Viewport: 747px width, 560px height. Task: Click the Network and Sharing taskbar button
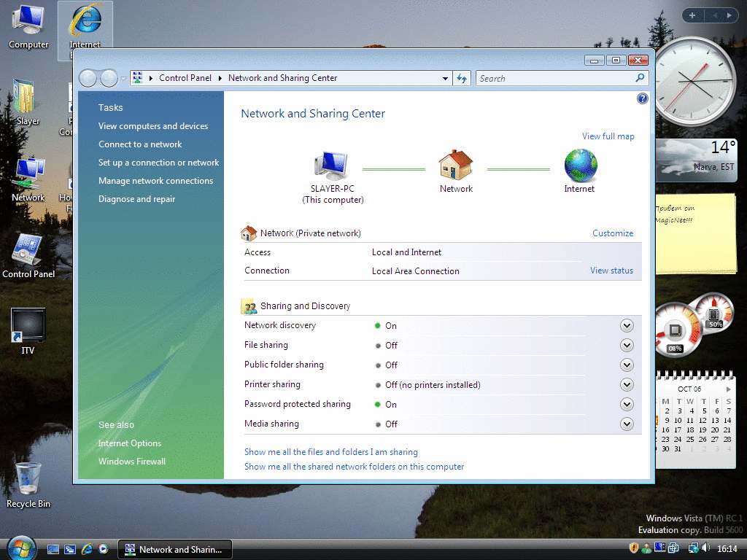coord(175,549)
